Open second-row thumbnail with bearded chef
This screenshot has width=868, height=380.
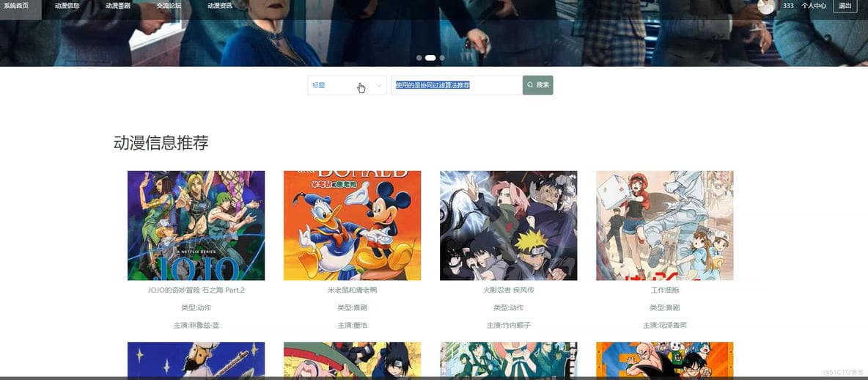tap(196, 360)
